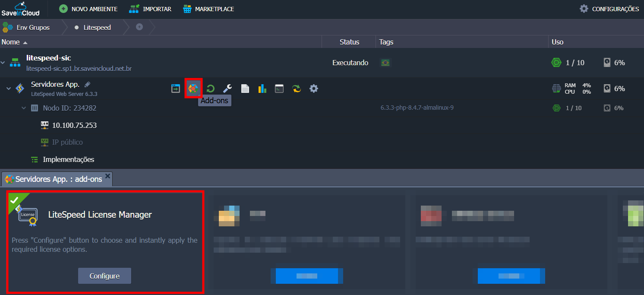
Task: Click the green cloudlet icon on Nodo ID row
Action: coord(557,108)
